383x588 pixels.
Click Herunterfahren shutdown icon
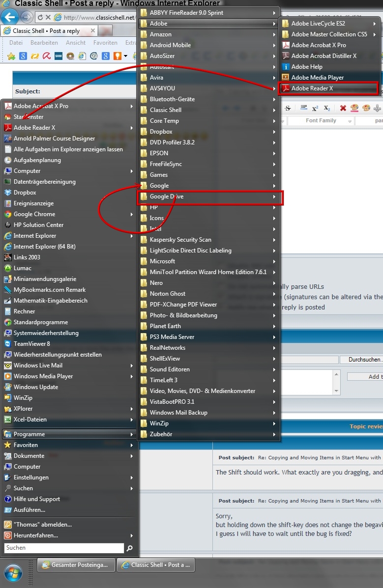tap(7, 535)
